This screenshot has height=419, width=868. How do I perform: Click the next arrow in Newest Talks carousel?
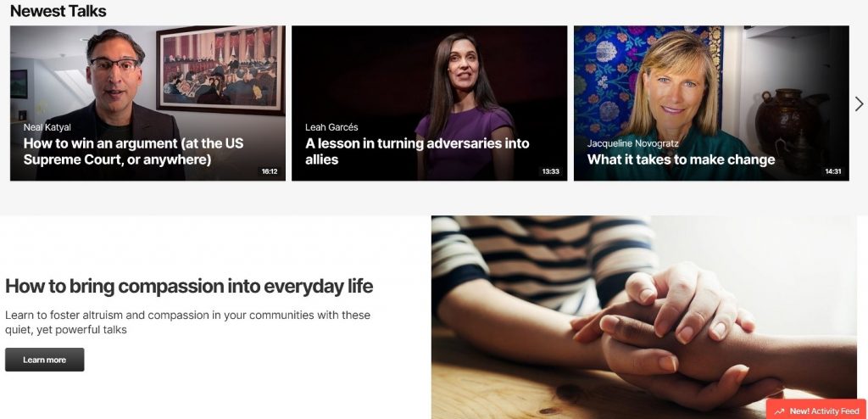pyautogui.click(x=859, y=103)
